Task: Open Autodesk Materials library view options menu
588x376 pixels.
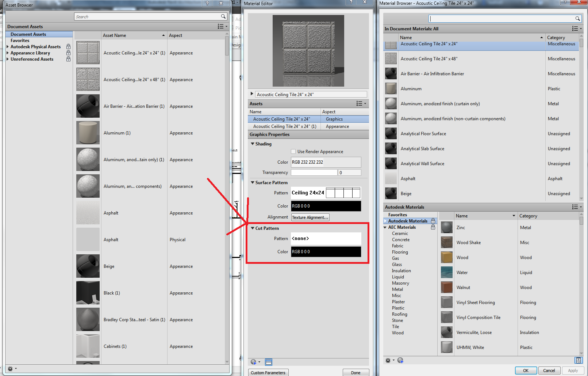Action: pos(577,207)
